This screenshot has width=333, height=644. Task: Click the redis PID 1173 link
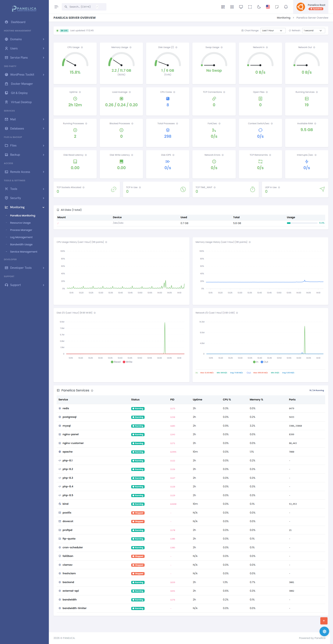tap(173, 408)
